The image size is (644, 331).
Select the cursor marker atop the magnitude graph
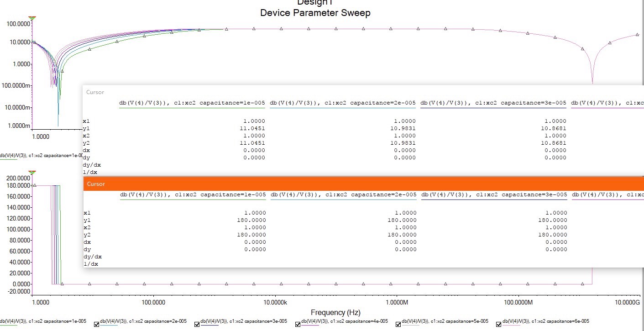(32, 18)
